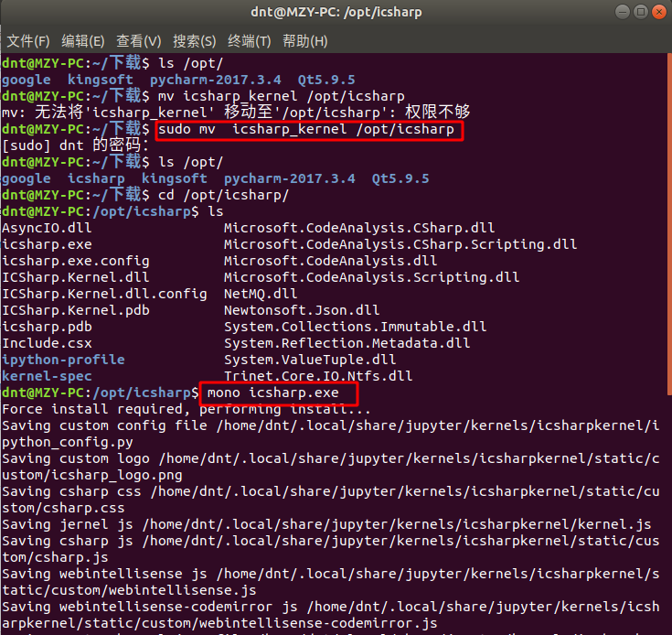Click the [sudo] dnt 的密码 prompt line
The image size is (672, 635).
point(75,145)
